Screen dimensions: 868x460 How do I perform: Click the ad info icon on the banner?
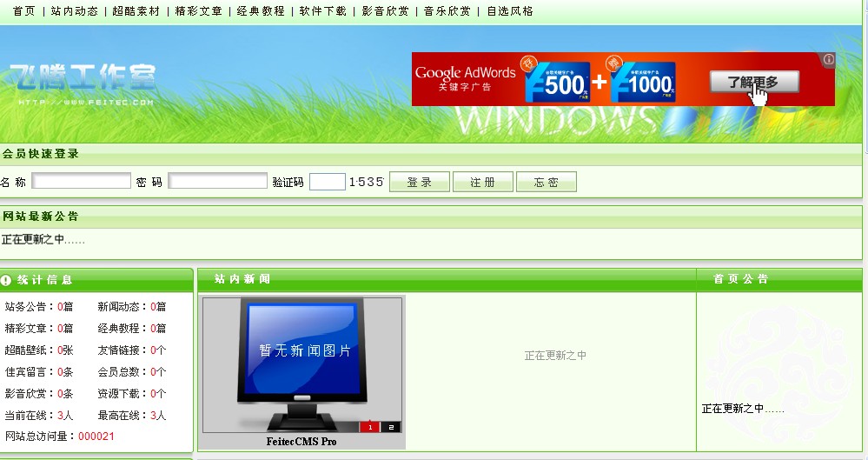829,59
